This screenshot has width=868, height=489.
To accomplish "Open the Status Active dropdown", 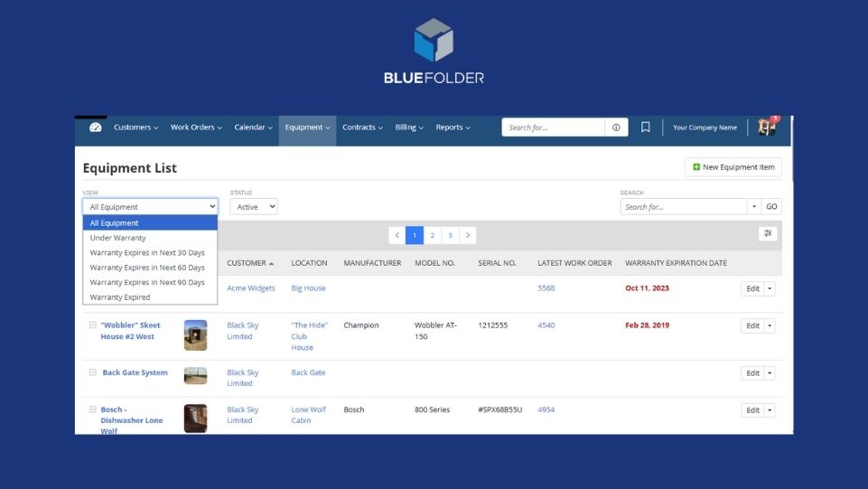I will click(254, 207).
